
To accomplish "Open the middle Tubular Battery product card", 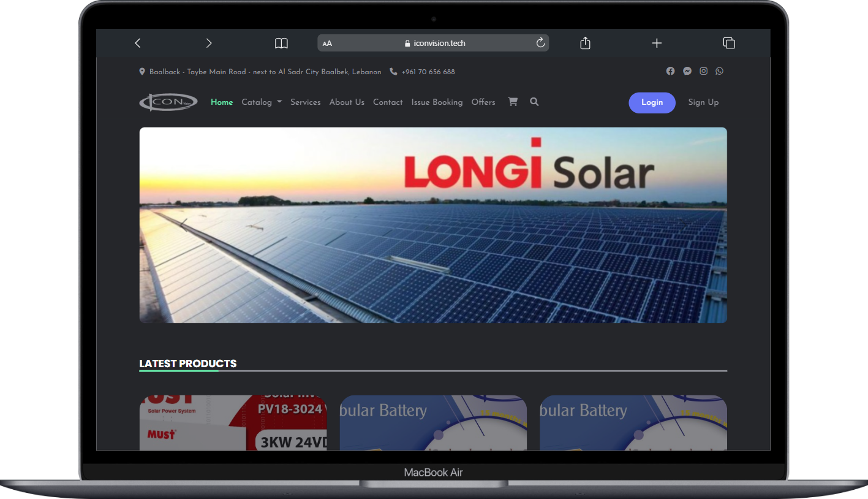I will (433, 422).
